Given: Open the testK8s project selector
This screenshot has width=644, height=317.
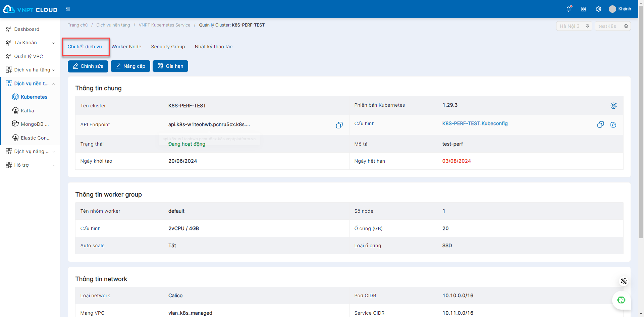Looking at the screenshot, I should [612, 26].
